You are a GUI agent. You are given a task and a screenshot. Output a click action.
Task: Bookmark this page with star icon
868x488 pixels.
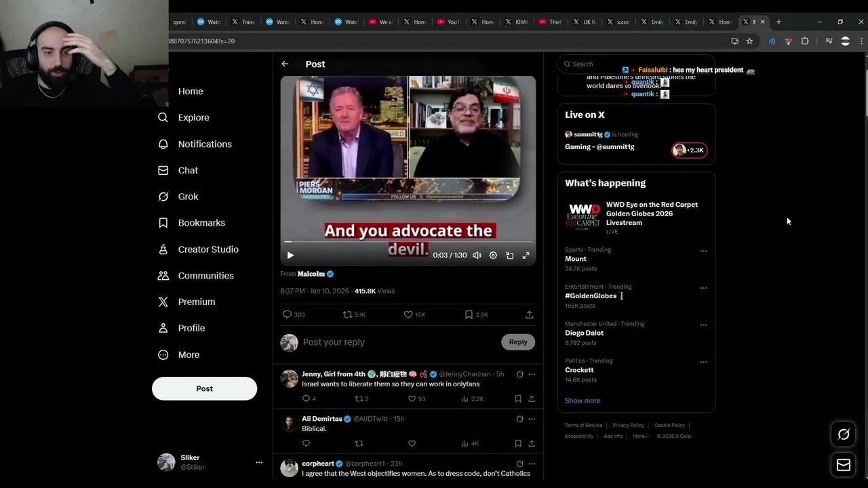[749, 41]
